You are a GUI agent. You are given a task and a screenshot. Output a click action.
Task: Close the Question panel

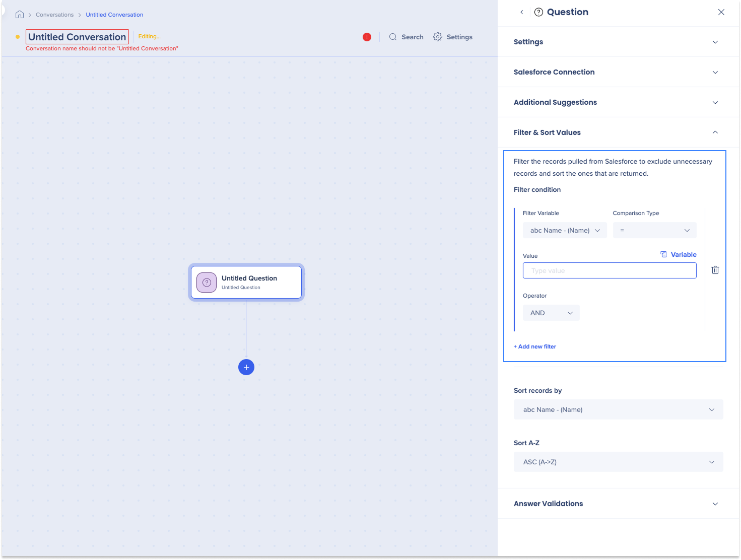coord(721,12)
